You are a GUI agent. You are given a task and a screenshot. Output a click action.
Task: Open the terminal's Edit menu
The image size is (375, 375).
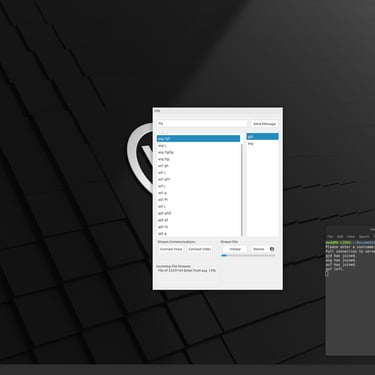[340, 237]
